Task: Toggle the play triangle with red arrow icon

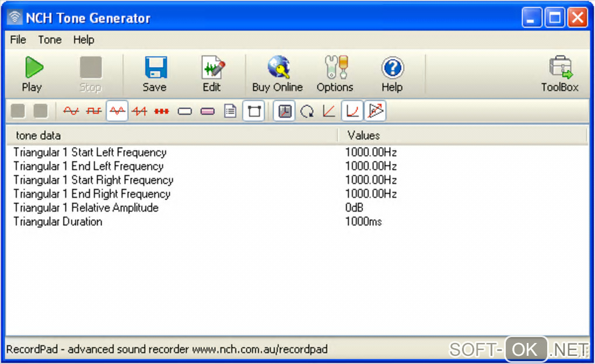Action: tap(375, 111)
